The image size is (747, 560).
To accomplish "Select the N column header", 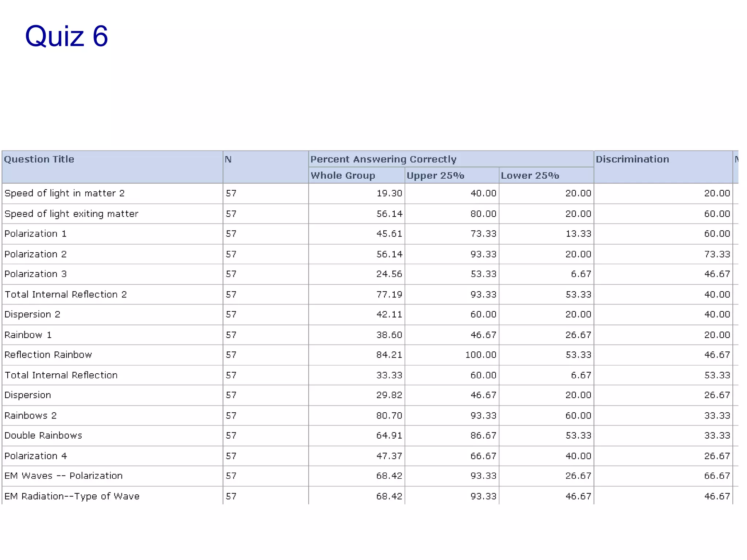I will 228,159.
